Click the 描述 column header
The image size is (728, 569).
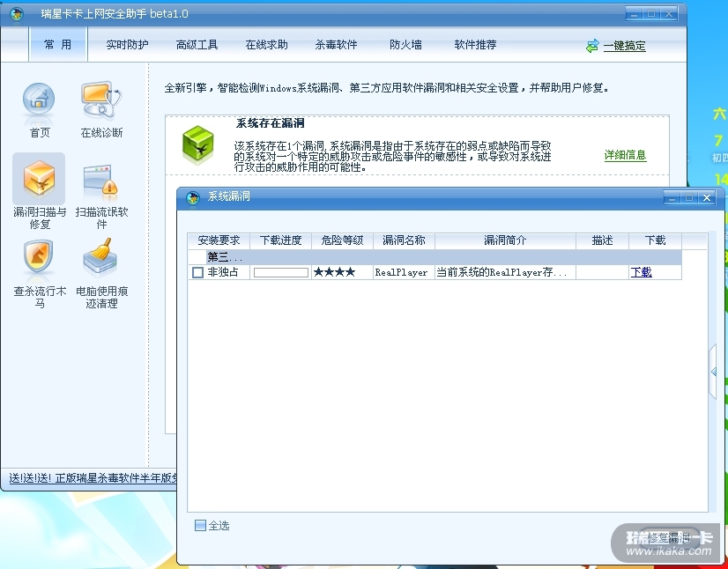pos(602,240)
